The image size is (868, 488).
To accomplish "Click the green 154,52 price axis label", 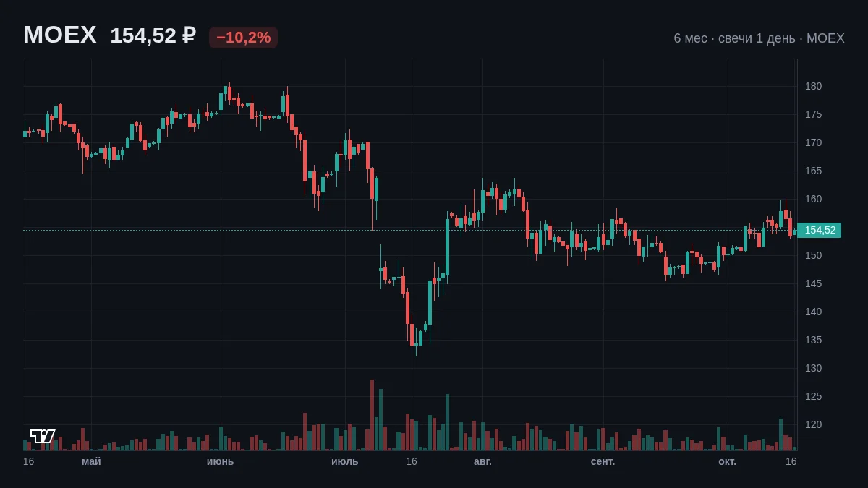I will (x=820, y=231).
